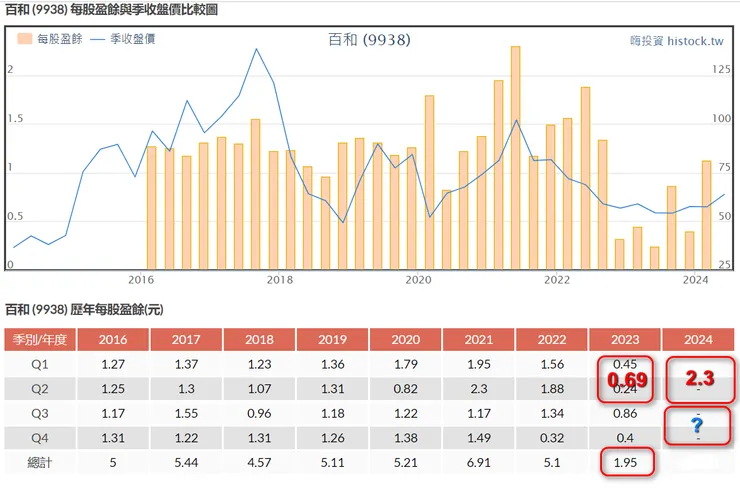Image resolution: width=740 pixels, height=490 pixels.
Task: Click the 2023 Q4 value 0.4
Action: (x=625, y=438)
